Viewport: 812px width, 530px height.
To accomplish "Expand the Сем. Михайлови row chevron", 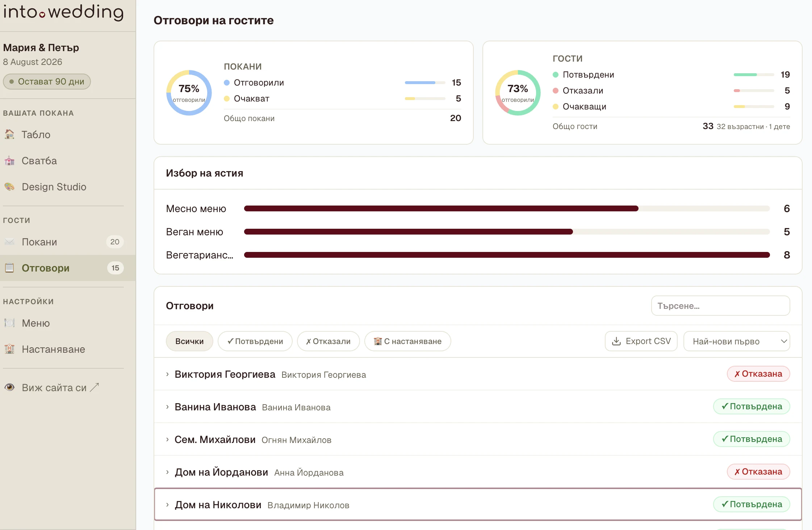I will pos(167,439).
